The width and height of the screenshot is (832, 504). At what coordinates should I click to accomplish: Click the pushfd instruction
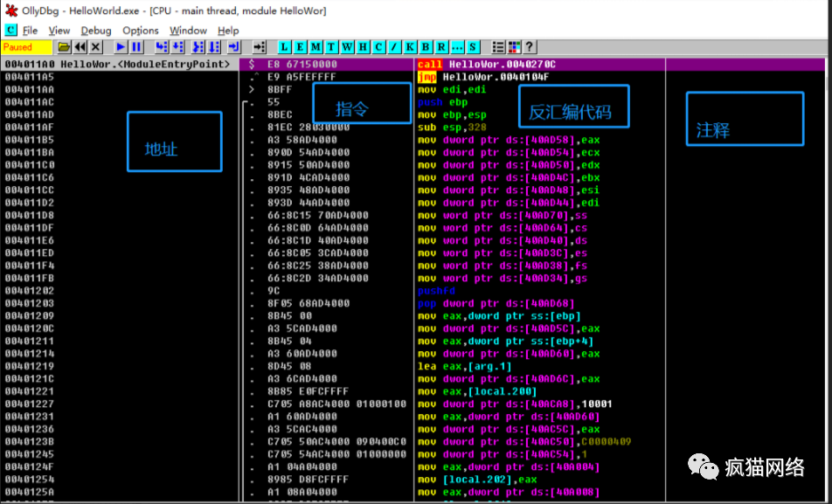pyautogui.click(x=436, y=291)
